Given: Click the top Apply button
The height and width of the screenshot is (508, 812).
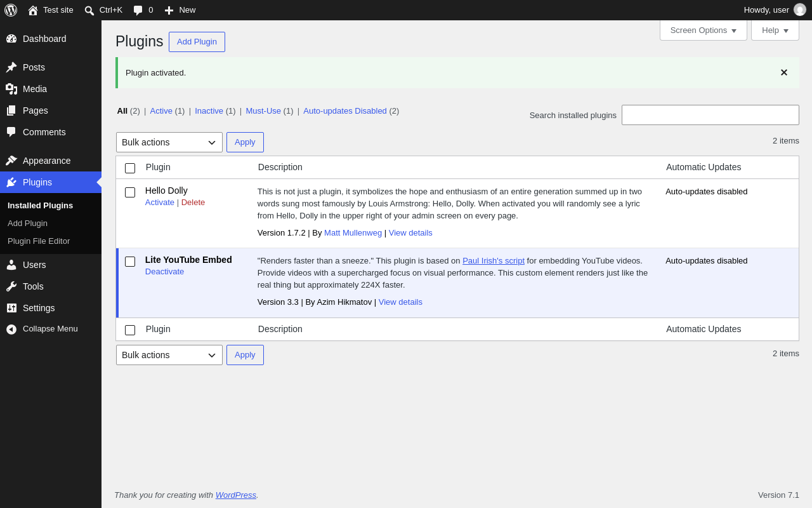Looking at the screenshot, I should [245, 142].
